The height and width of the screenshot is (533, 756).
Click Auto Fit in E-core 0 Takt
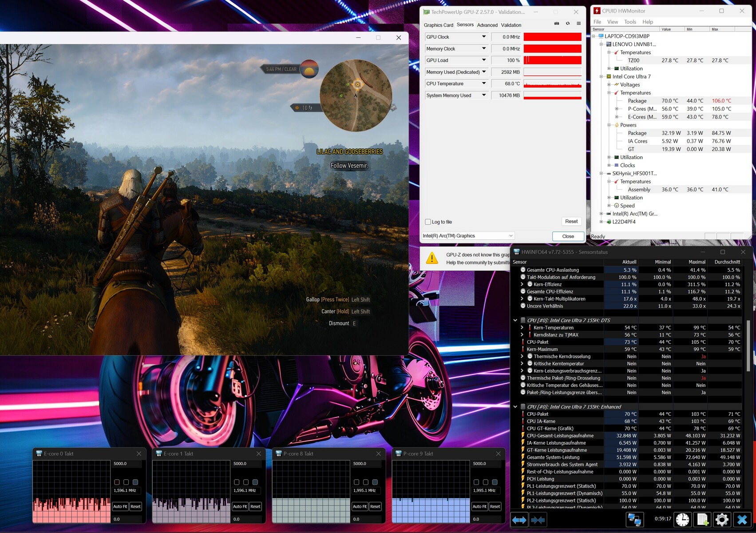point(120,506)
